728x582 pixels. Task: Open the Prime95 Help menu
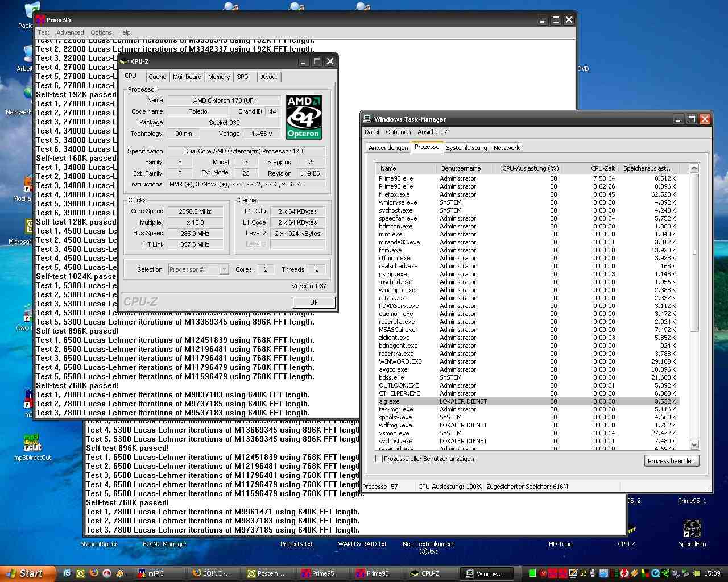click(x=124, y=32)
